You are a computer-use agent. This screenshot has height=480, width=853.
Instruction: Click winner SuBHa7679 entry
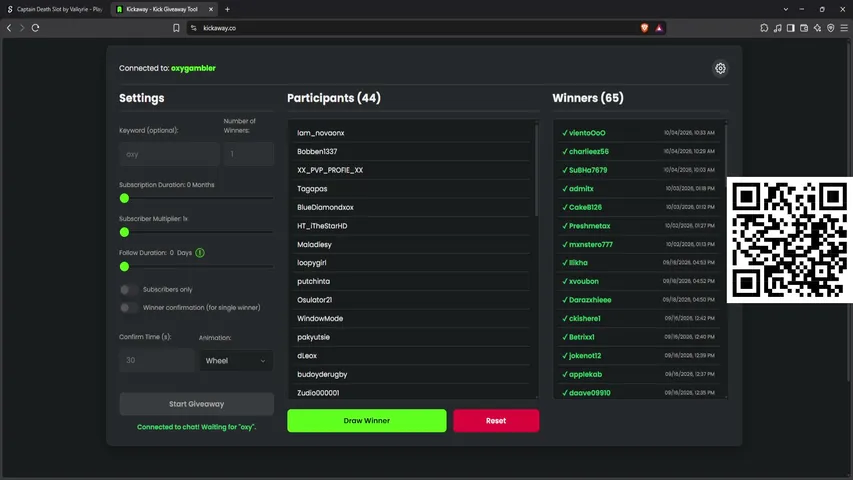pos(639,170)
